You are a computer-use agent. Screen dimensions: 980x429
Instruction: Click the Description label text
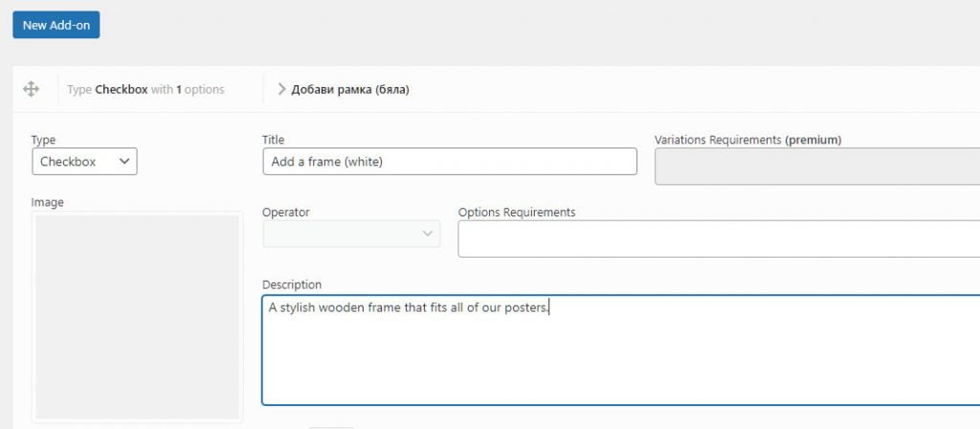click(292, 284)
